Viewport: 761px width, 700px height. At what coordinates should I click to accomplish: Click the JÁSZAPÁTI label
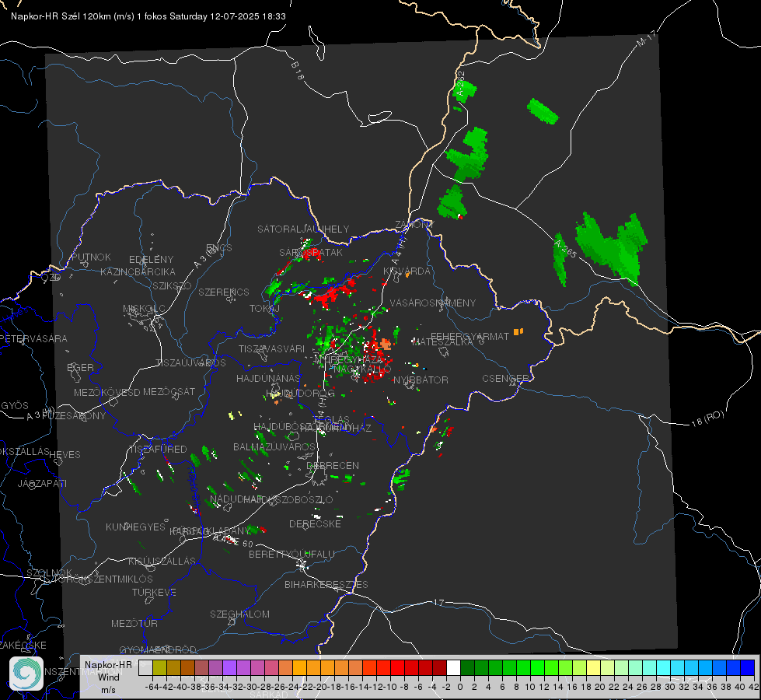click(42, 483)
